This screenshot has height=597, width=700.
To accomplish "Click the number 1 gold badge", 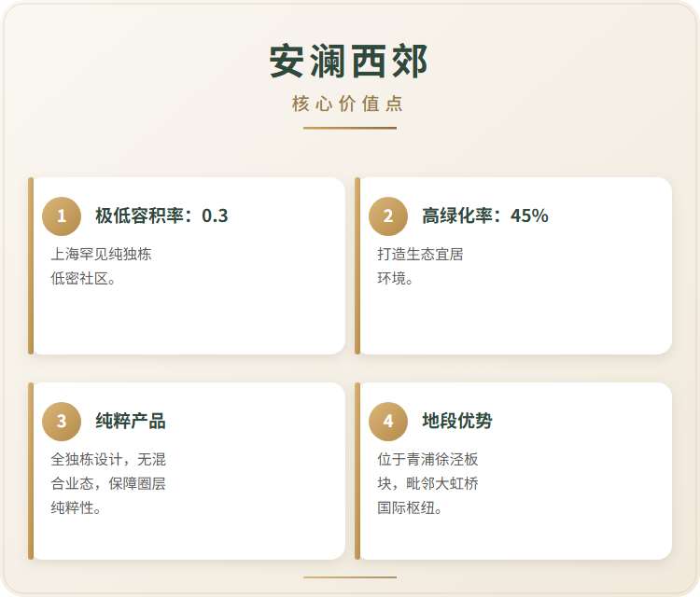I will point(62,216).
